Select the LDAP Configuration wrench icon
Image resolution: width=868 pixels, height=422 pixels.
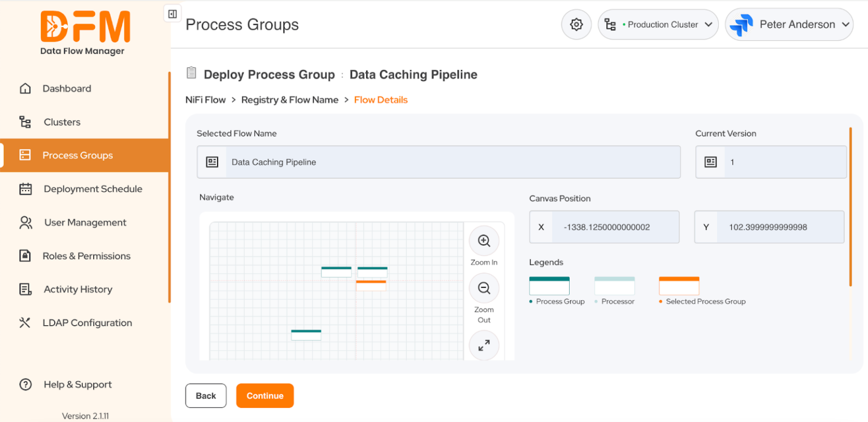pyautogui.click(x=25, y=322)
